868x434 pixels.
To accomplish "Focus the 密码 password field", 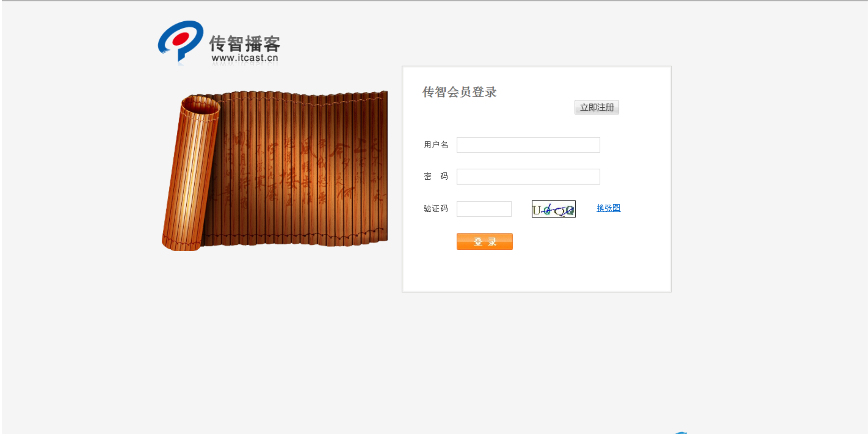I will [x=528, y=177].
